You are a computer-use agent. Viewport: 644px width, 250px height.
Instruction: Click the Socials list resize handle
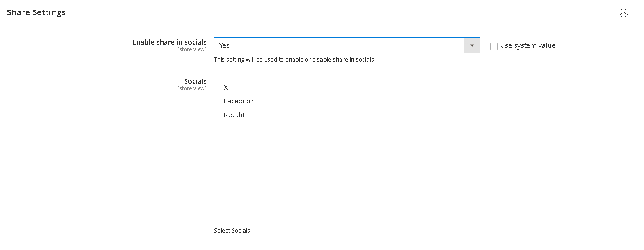(x=477, y=219)
